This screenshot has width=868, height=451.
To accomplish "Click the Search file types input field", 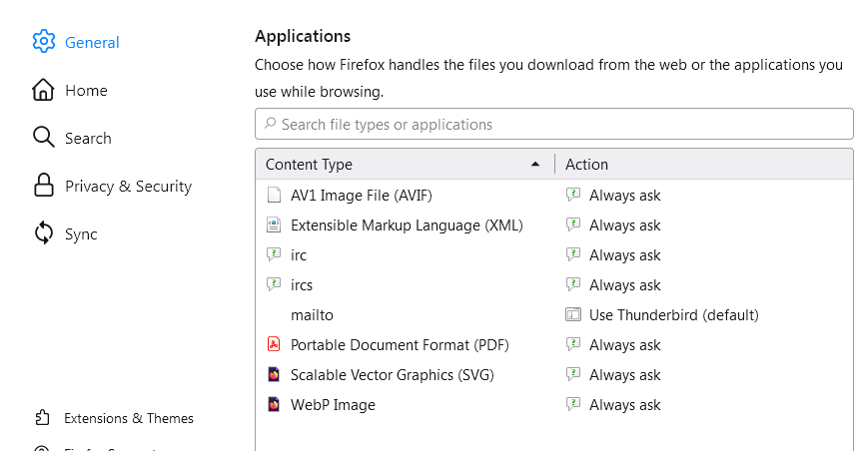I will (554, 124).
